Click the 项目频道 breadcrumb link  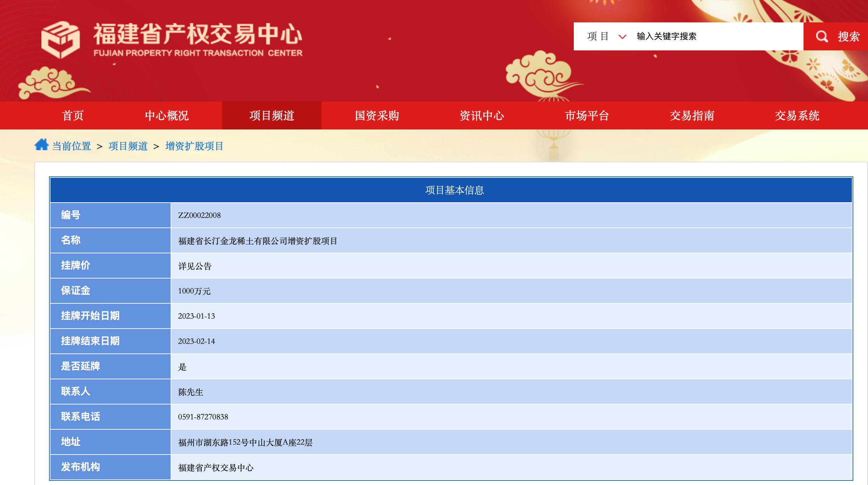[128, 146]
